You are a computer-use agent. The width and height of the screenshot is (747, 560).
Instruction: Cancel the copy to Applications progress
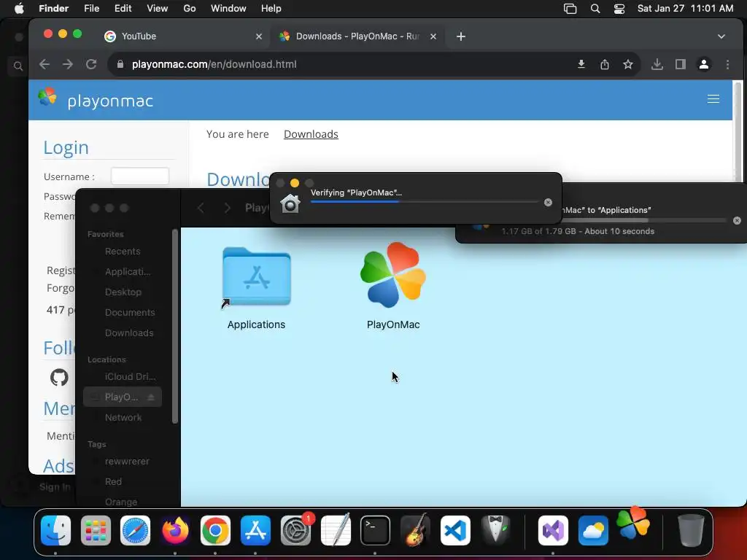(737, 220)
